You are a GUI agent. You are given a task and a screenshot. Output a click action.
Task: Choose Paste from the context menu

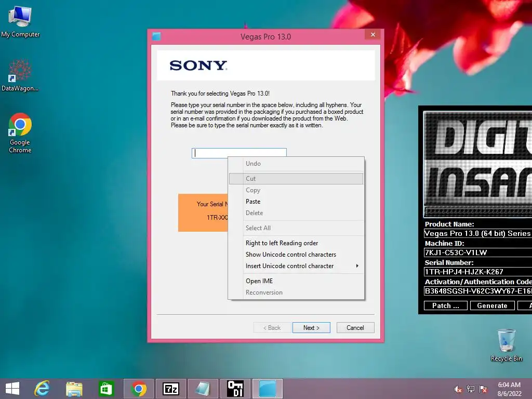(296, 202)
